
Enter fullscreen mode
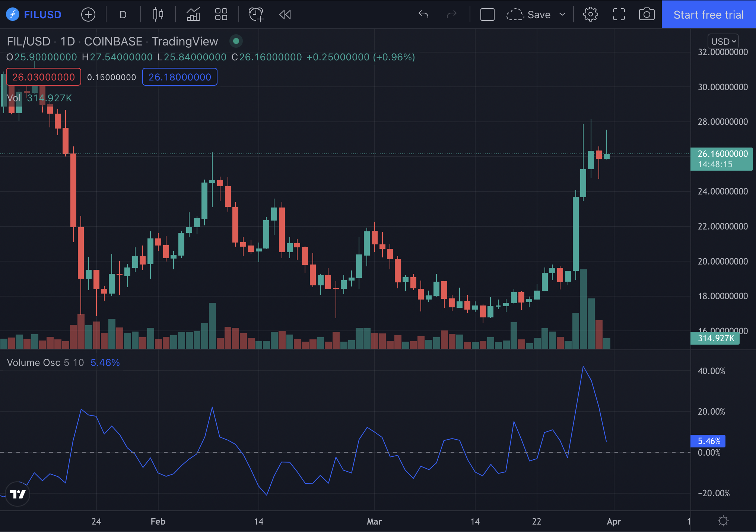[x=619, y=14]
